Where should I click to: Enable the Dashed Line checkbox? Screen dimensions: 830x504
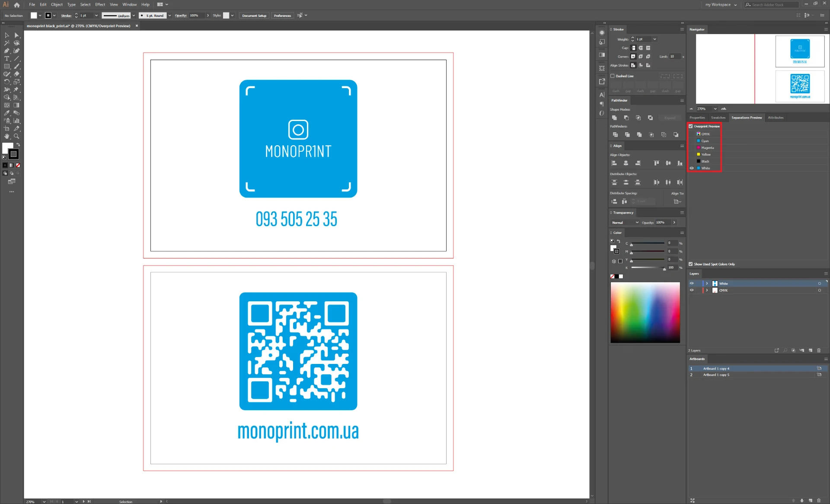(x=613, y=76)
